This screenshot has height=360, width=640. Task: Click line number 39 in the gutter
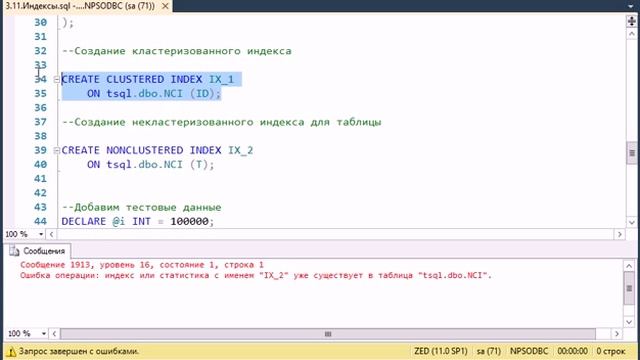[40, 150]
